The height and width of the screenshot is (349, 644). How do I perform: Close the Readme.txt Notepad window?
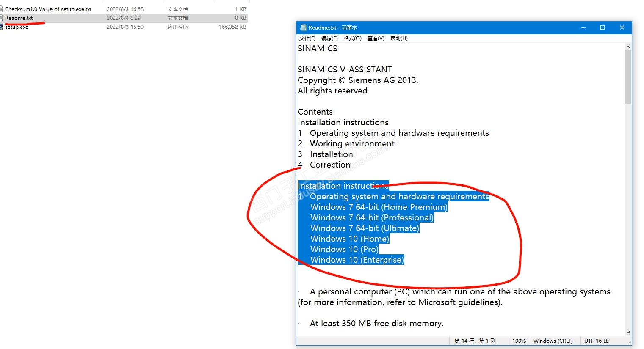(x=622, y=28)
